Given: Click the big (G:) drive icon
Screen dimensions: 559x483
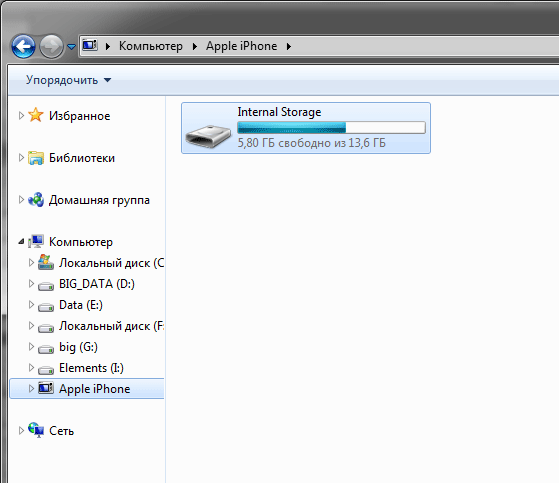Looking at the screenshot, I should point(46,348).
